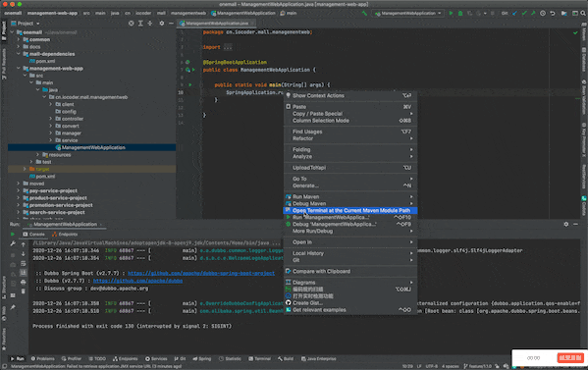Viewport: 588px width, 370px height.
Task: Collapse mall-dependencies module
Action: coord(18,54)
